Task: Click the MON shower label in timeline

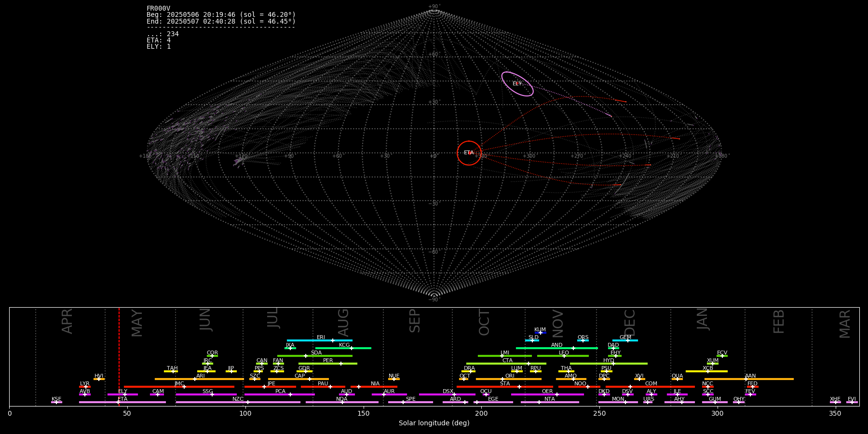Action: pyautogui.click(x=618, y=399)
